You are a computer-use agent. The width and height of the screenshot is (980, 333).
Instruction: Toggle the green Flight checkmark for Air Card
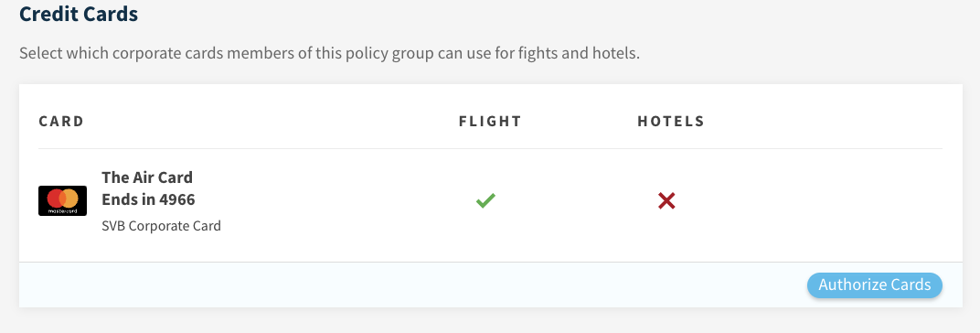pyautogui.click(x=485, y=201)
